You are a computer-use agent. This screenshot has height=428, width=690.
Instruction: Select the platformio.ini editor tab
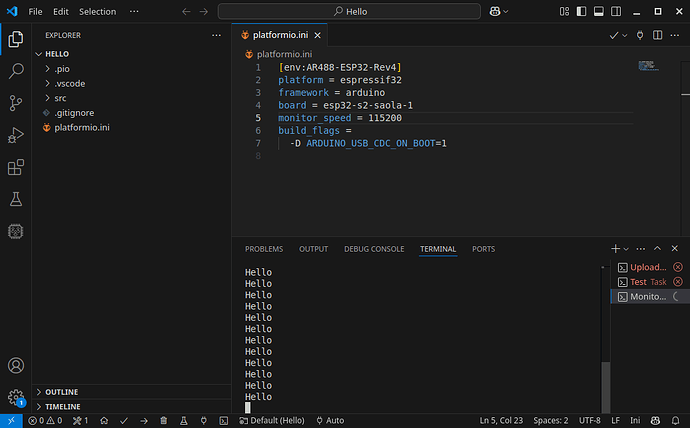pos(280,35)
